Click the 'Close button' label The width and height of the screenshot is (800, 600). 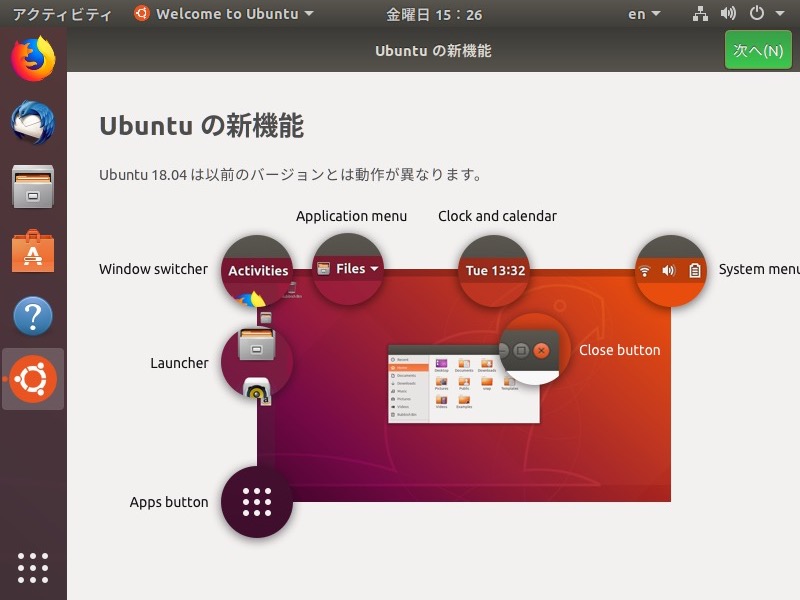tap(619, 350)
